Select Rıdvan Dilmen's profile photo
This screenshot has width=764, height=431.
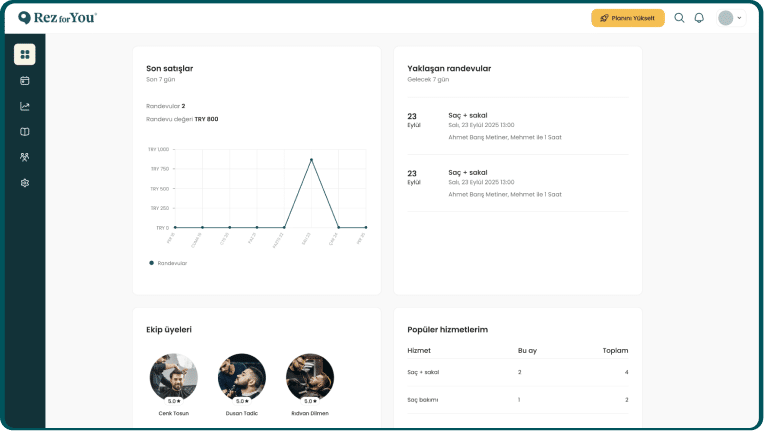309,377
